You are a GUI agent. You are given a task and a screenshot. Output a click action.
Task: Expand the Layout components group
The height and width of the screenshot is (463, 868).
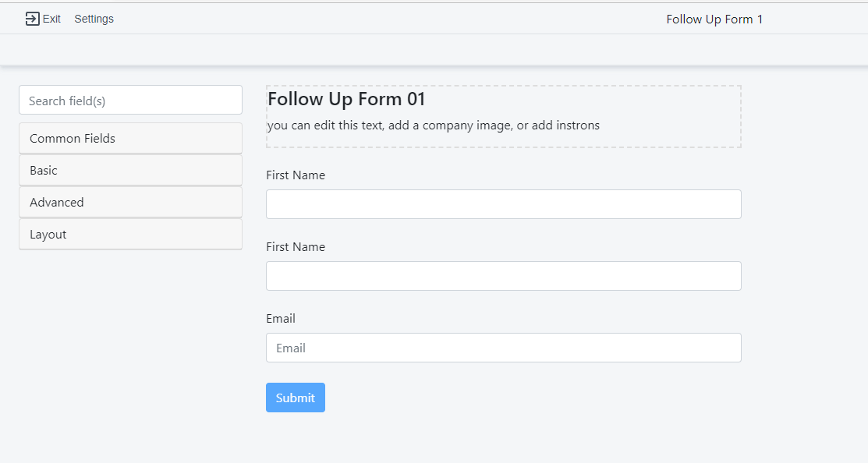coord(130,235)
